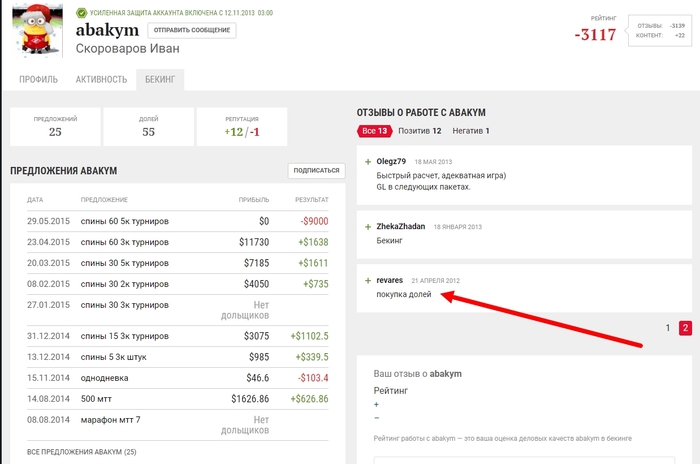This screenshot has height=464, width=700.
Task: Click the abakym minion avatar image
Action: 38,30
